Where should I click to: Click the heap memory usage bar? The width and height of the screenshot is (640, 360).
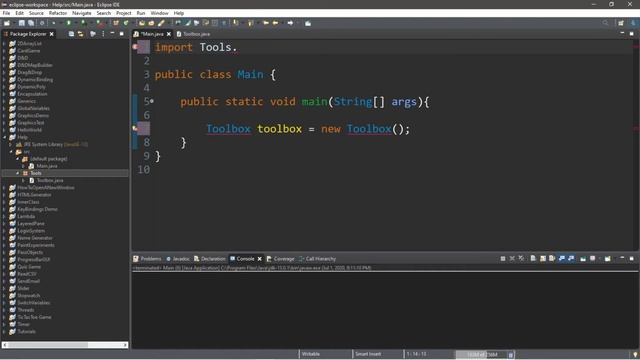click(481, 354)
